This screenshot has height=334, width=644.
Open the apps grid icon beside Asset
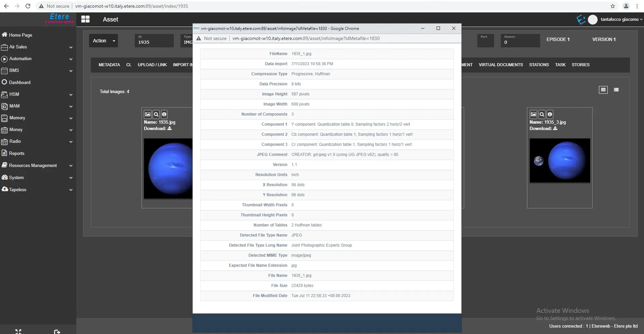pyautogui.click(x=85, y=19)
